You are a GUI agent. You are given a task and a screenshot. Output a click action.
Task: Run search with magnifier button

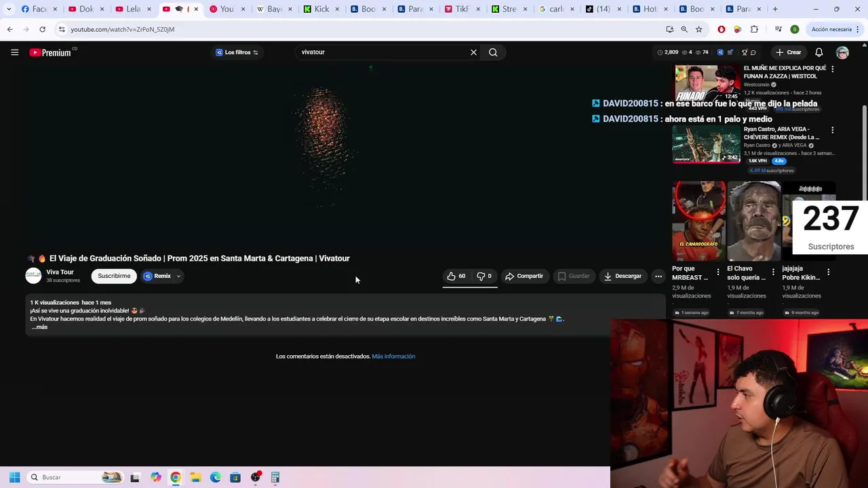click(x=493, y=52)
